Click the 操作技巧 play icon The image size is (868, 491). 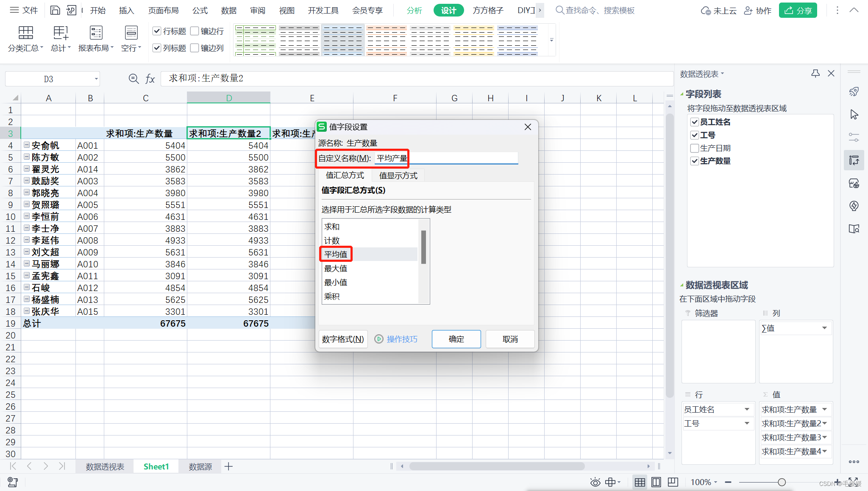pos(379,339)
